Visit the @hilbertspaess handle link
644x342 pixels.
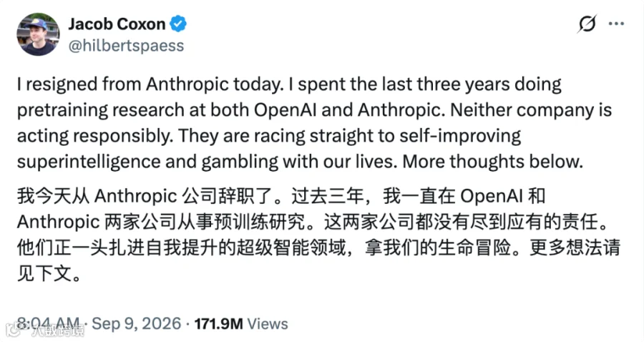(126, 46)
